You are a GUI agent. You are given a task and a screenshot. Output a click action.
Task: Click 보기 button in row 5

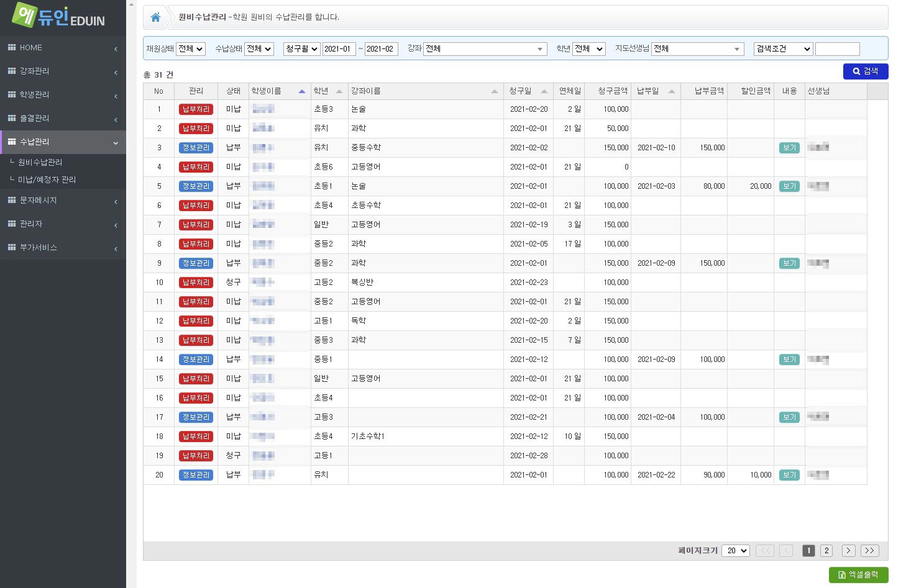pyautogui.click(x=789, y=186)
